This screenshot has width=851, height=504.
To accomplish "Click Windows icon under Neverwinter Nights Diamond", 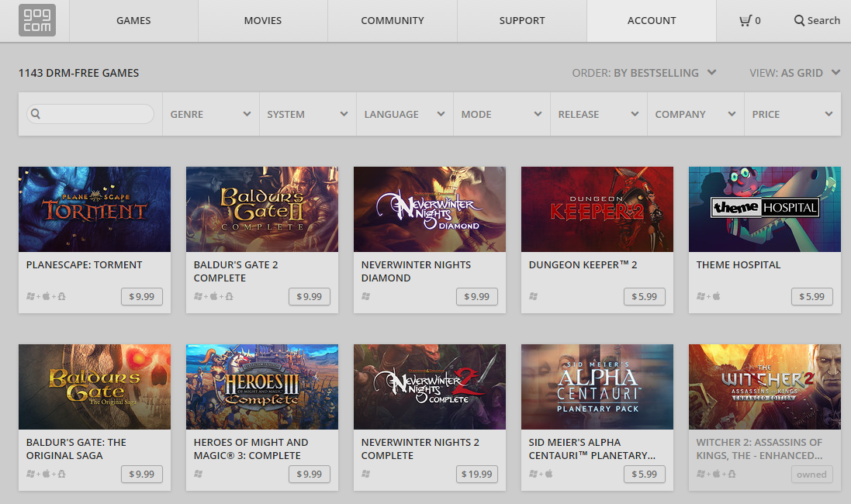I will point(366,296).
